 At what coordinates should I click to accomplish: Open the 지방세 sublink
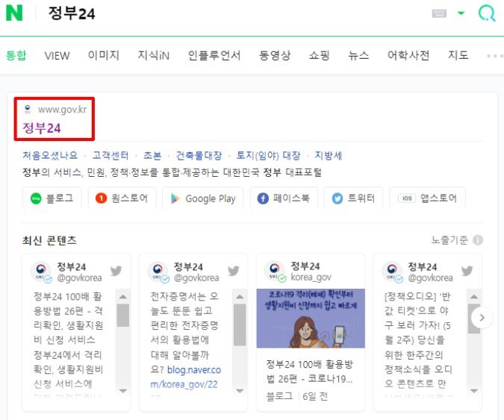tap(329, 155)
